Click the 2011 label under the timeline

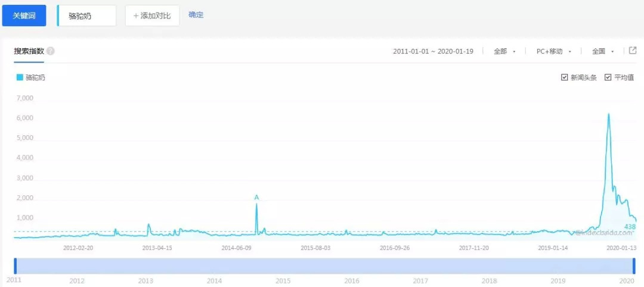(x=14, y=280)
